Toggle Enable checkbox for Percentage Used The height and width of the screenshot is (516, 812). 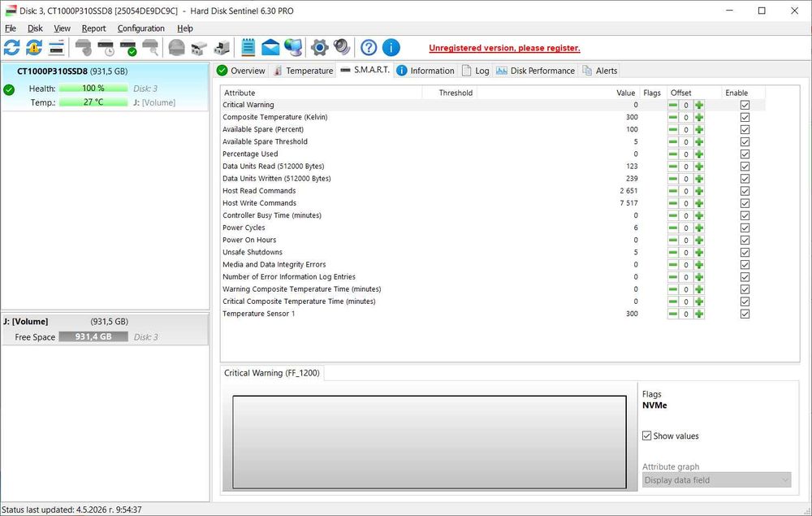(745, 154)
